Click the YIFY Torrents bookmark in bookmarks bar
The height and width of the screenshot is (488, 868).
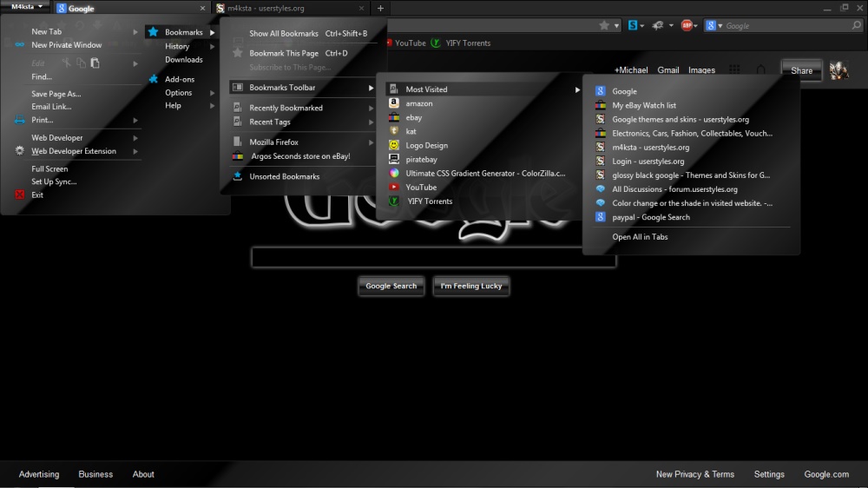click(x=461, y=43)
